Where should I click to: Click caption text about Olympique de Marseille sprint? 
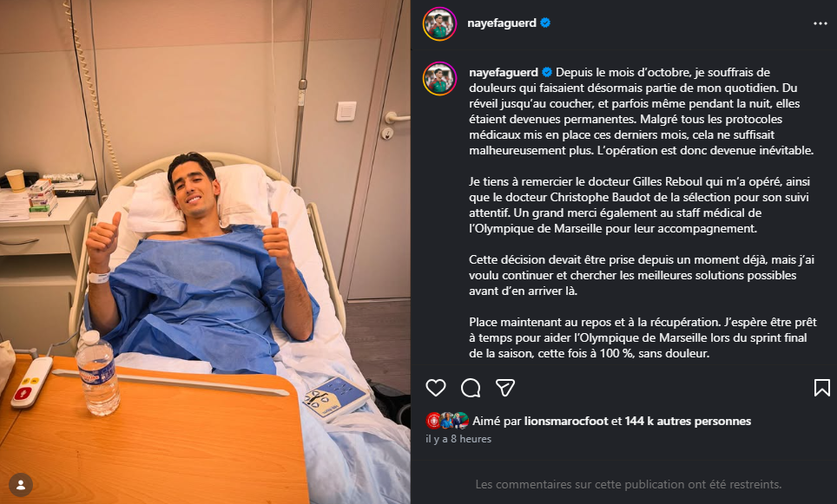click(643, 337)
